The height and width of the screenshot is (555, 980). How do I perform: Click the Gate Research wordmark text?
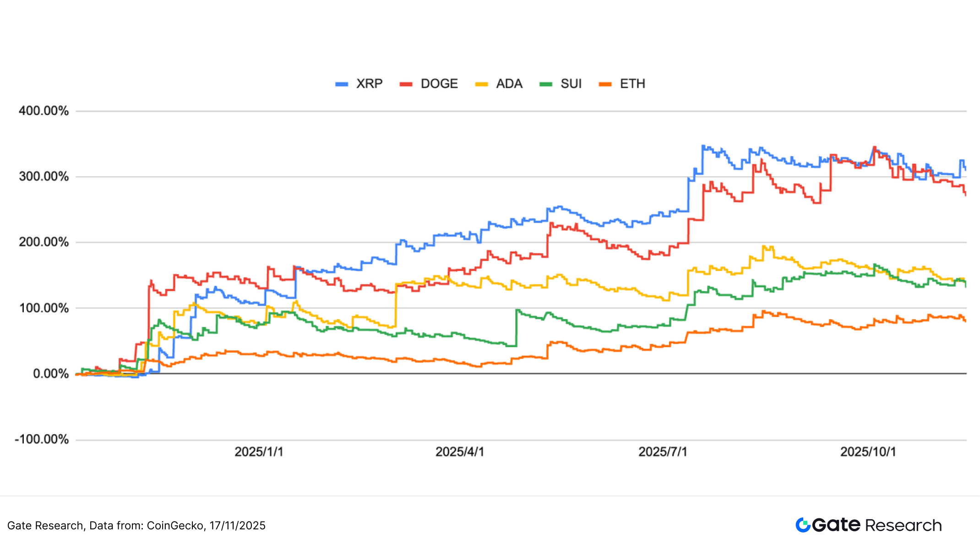coord(877,525)
